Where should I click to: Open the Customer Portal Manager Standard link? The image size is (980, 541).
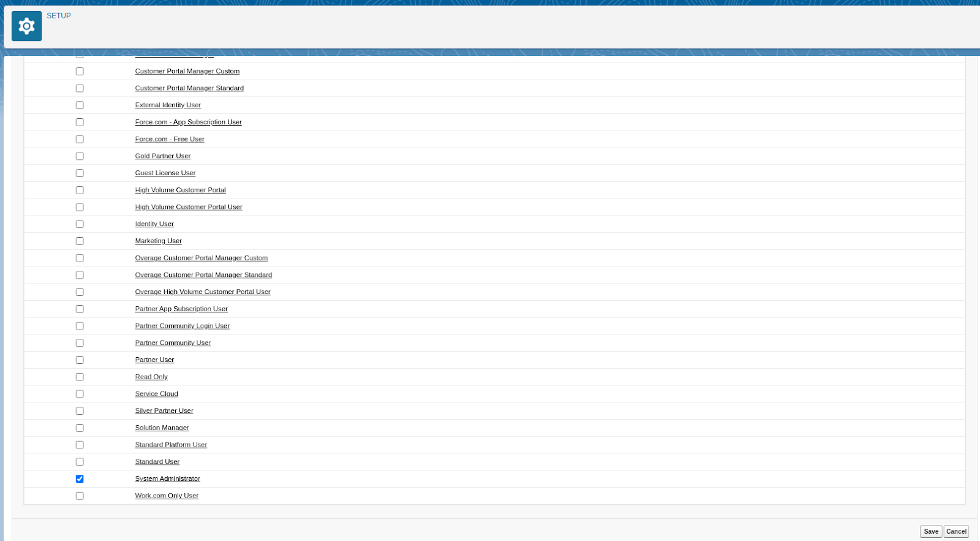tap(189, 88)
